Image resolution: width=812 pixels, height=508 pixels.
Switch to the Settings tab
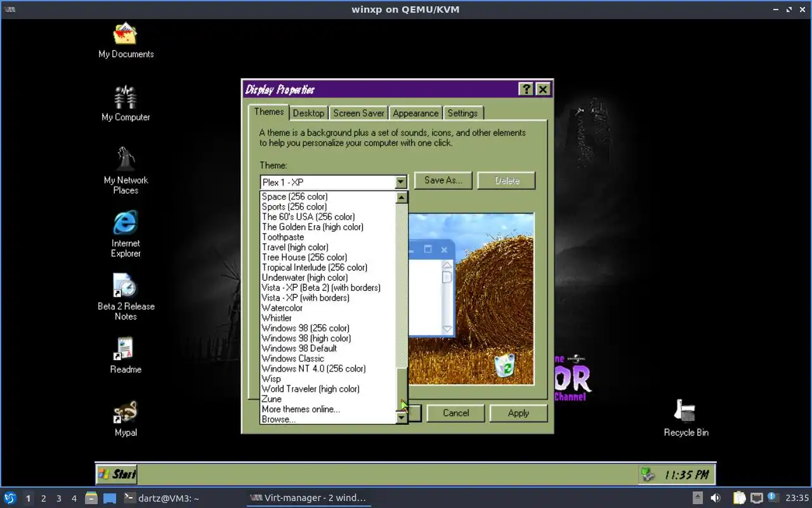tap(462, 113)
